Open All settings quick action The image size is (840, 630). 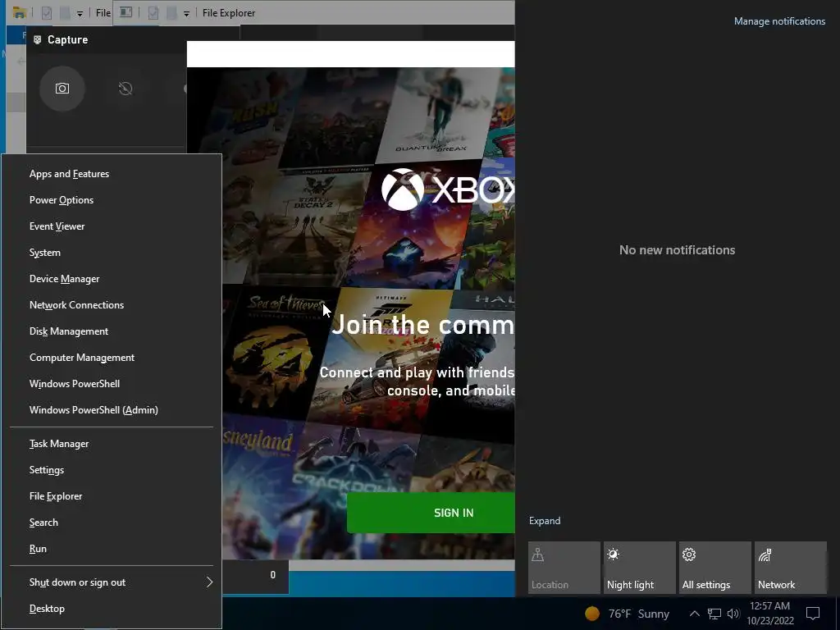pos(715,568)
